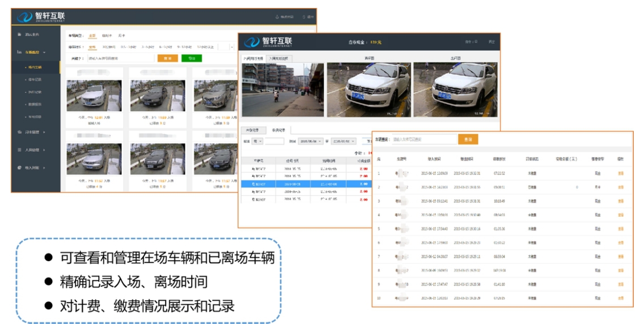
Task: Click the orange 查询 button in right window
Action: click(x=468, y=140)
